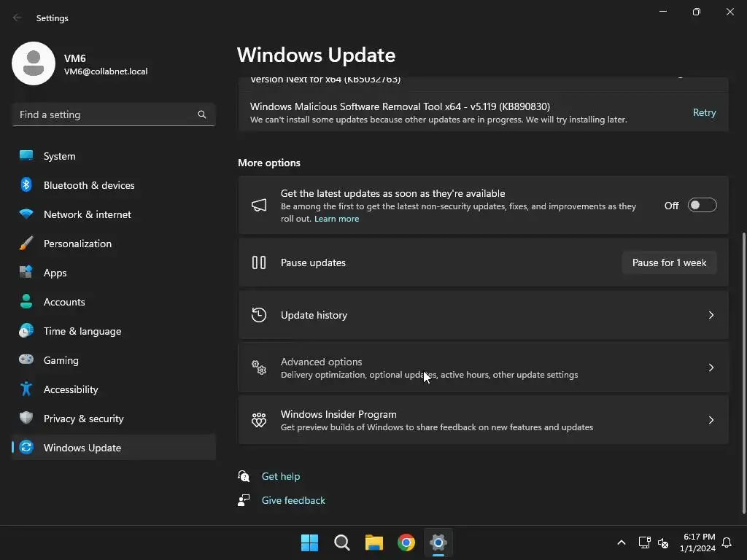Click the Get help chat icon
This screenshot has width=747, height=560.
tap(244, 475)
